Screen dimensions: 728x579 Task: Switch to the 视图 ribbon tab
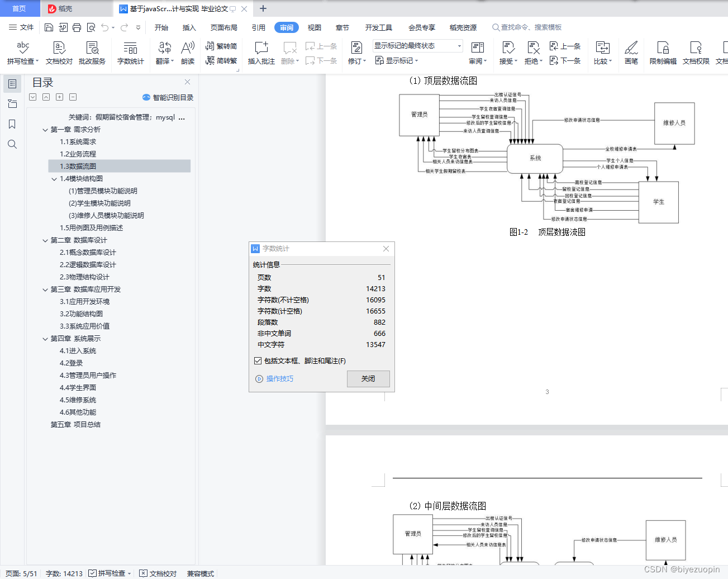tap(315, 27)
